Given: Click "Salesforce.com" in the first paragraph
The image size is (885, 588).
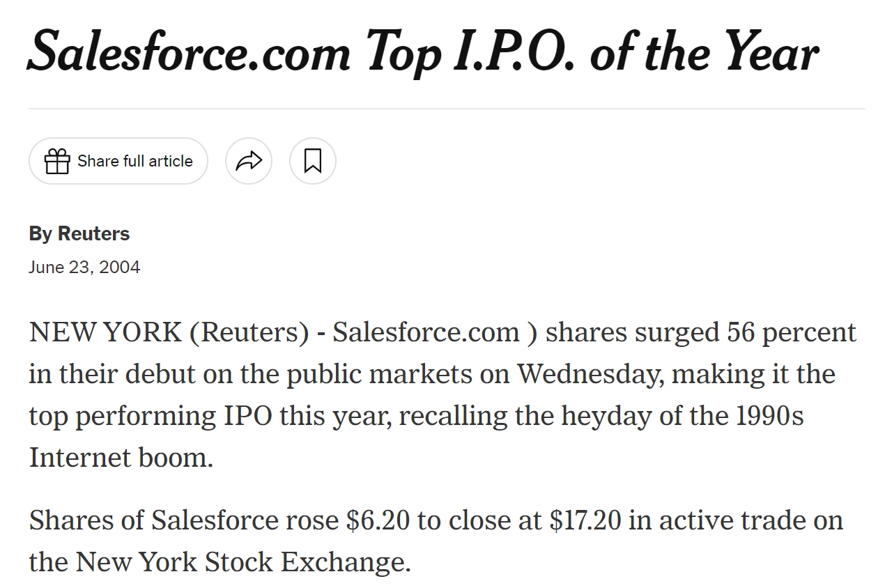Looking at the screenshot, I should [x=426, y=332].
